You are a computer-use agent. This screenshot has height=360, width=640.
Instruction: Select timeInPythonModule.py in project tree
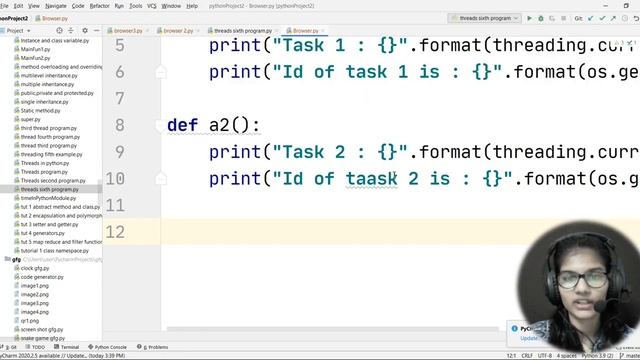(48, 198)
